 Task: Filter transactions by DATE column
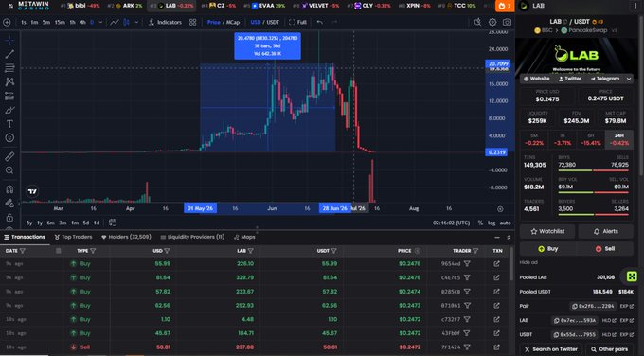click(x=23, y=251)
